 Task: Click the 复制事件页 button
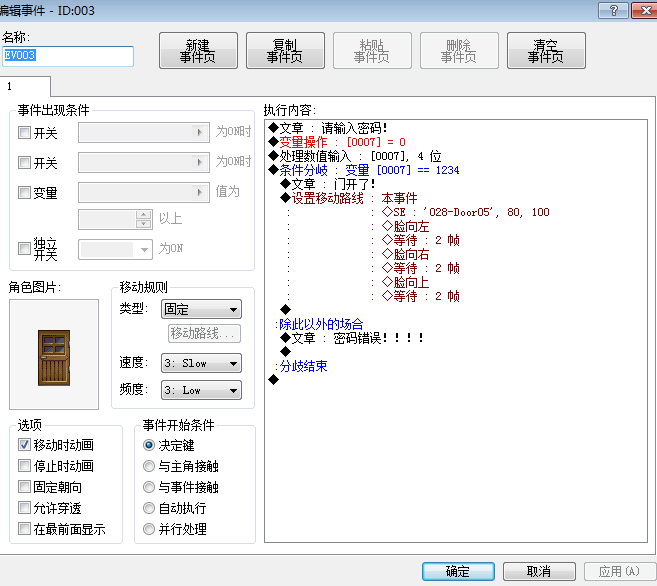285,51
